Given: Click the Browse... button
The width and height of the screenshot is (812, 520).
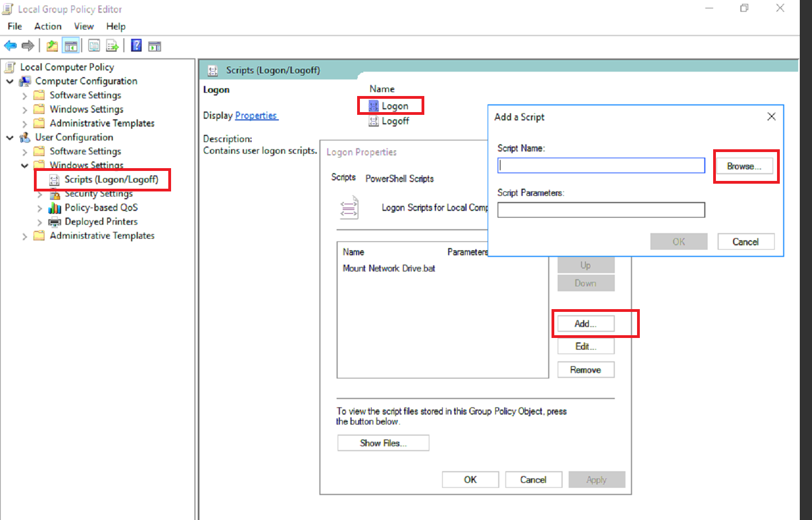Looking at the screenshot, I should 744,166.
